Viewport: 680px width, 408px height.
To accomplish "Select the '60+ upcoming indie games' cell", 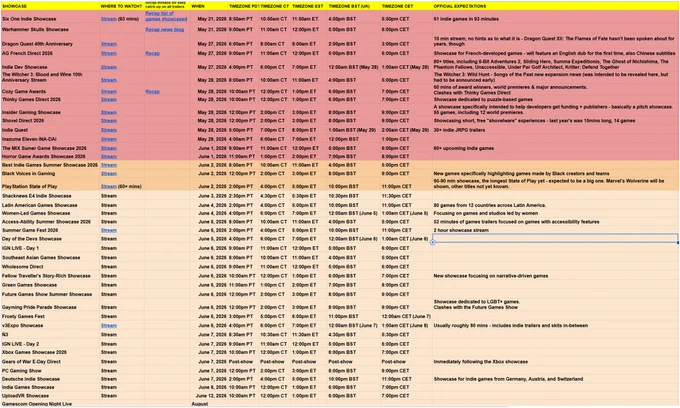I will click(556, 148).
